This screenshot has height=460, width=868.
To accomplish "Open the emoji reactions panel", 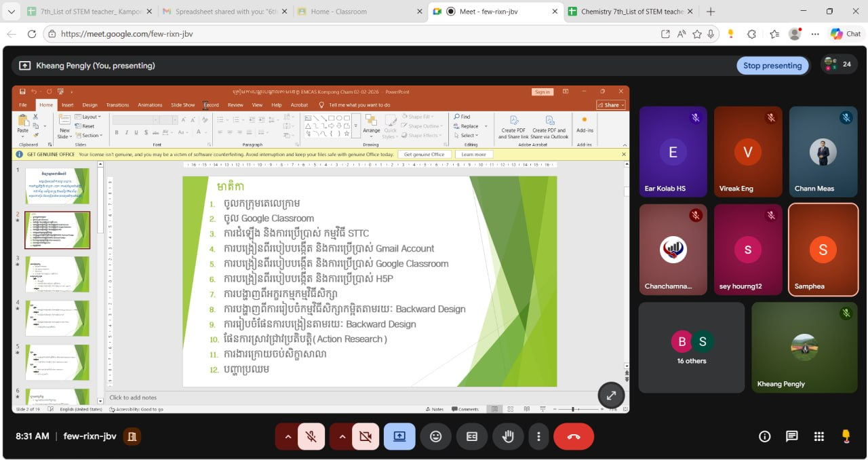I will tap(436, 437).
